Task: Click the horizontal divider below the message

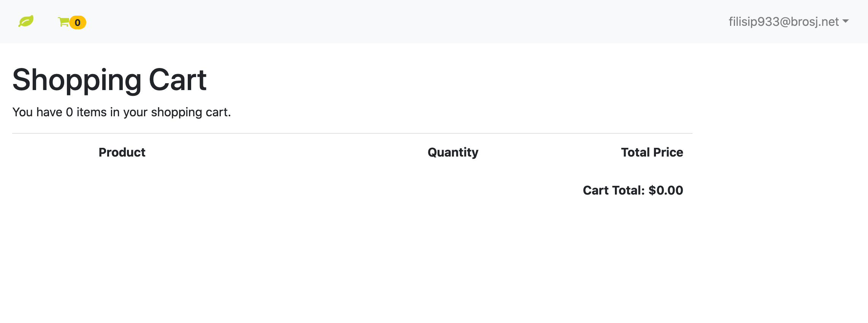Action: [352, 133]
